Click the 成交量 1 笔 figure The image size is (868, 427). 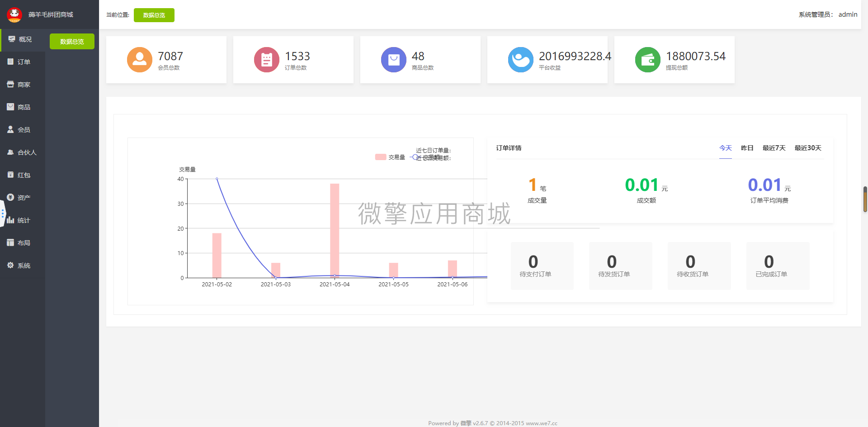pyautogui.click(x=537, y=185)
